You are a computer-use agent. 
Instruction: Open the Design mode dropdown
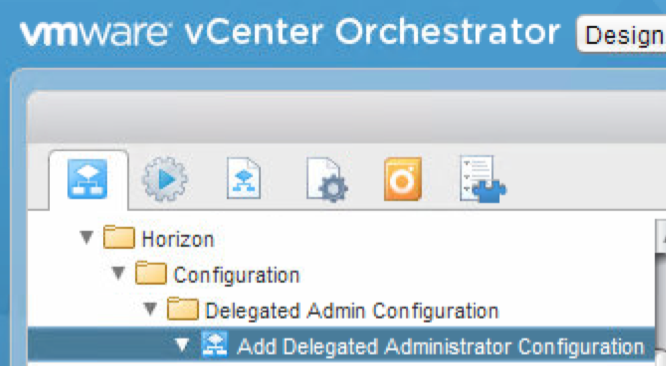[x=621, y=34]
